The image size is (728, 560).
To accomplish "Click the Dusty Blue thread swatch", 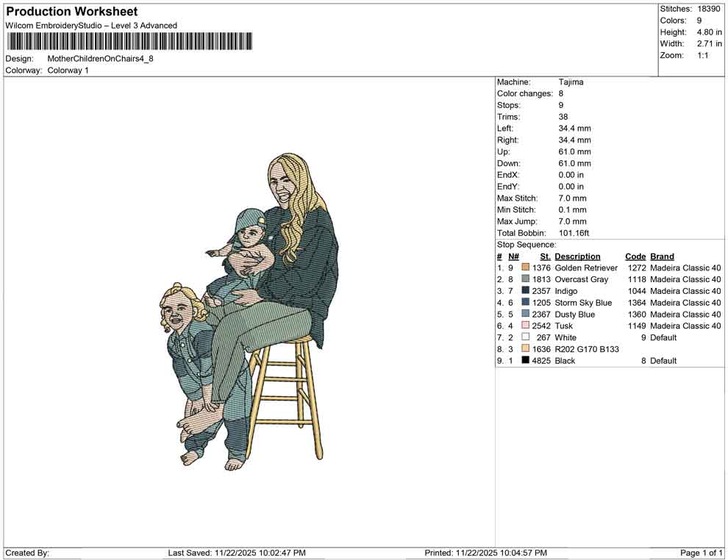I will 525,314.
